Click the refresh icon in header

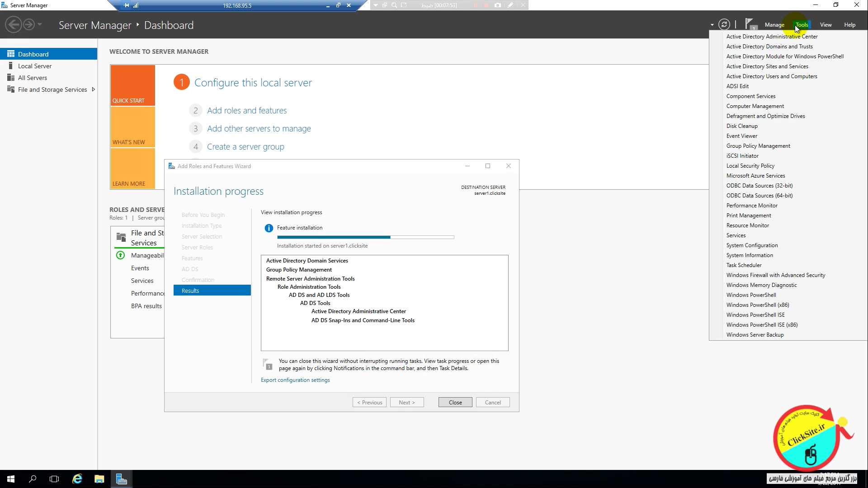(x=724, y=24)
